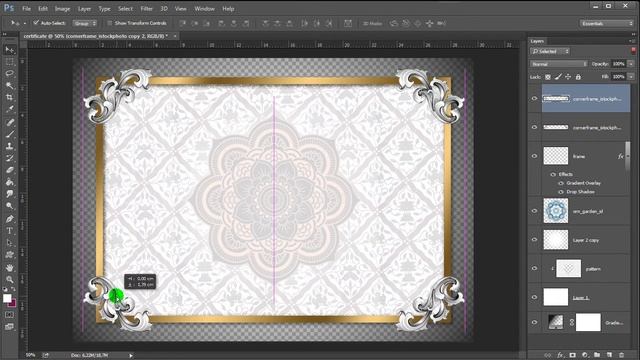
Task: Click the Add layer mask icon
Action: [x=573, y=355]
